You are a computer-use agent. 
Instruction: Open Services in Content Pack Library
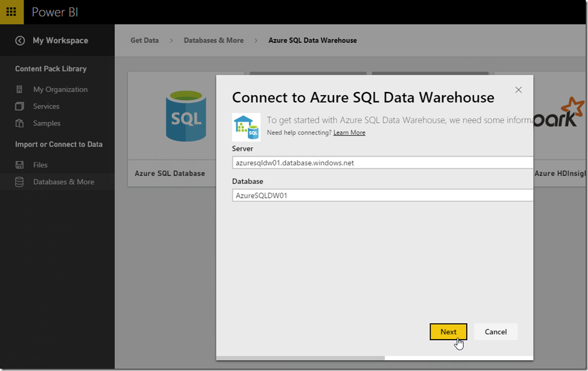pyautogui.click(x=46, y=106)
